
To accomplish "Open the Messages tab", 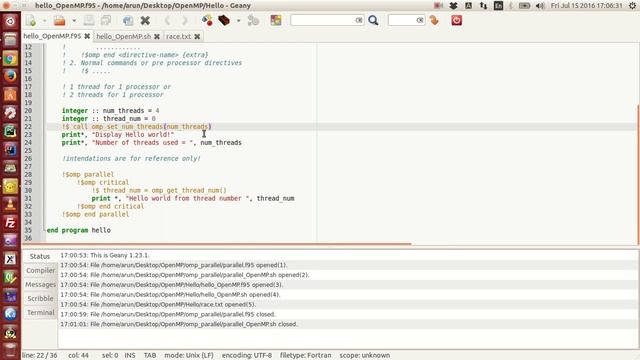I will click(40, 284).
